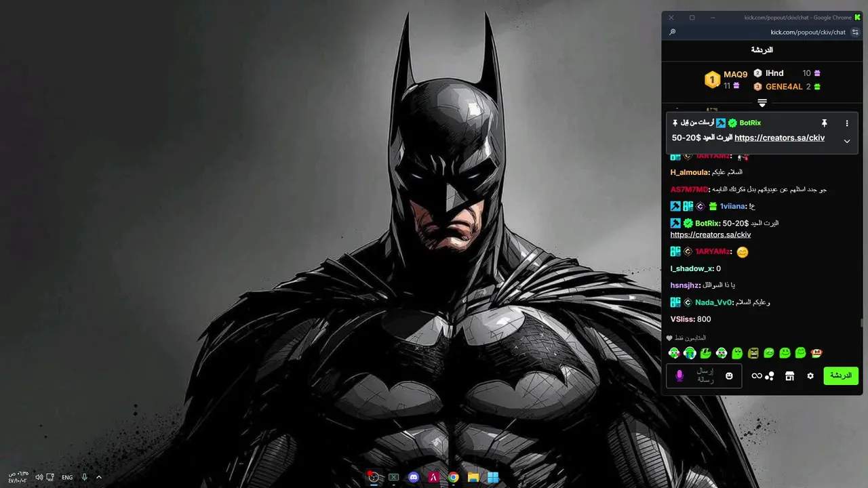Open the pinned message three-dot menu

click(847, 123)
